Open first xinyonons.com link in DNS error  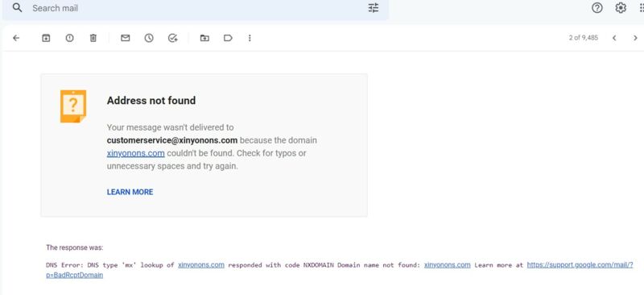pyautogui.click(x=201, y=265)
